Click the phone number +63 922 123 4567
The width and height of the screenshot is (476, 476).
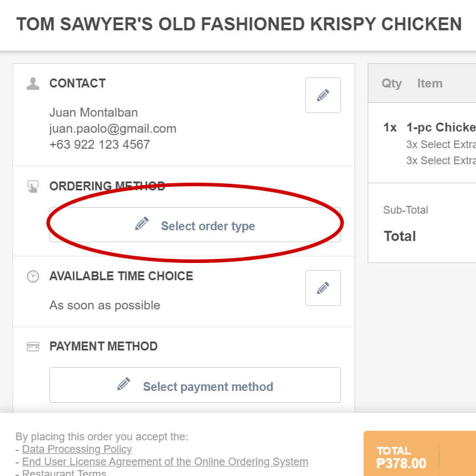click(99, 144)
